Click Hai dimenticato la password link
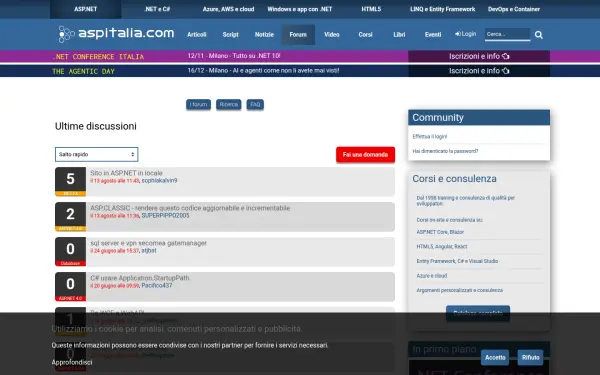 [x=445, y=151]
